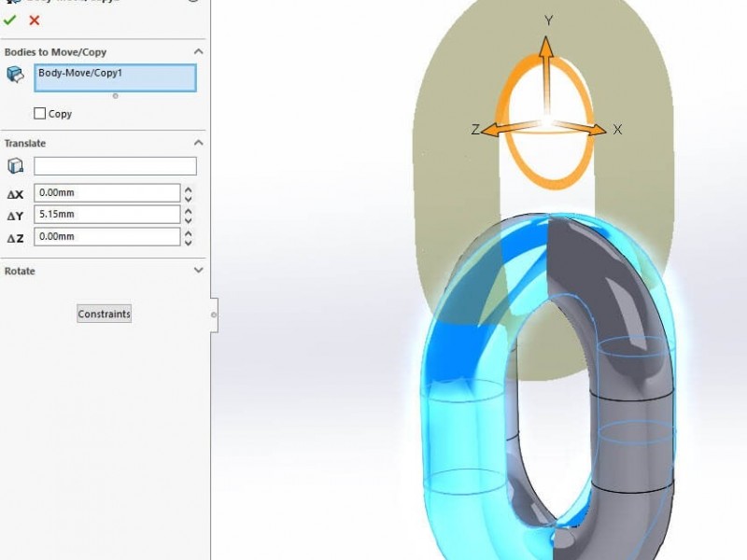This screenshot has width=747, height=560.
Task: Cancel with the red X icon
Action: pos(35,21)
